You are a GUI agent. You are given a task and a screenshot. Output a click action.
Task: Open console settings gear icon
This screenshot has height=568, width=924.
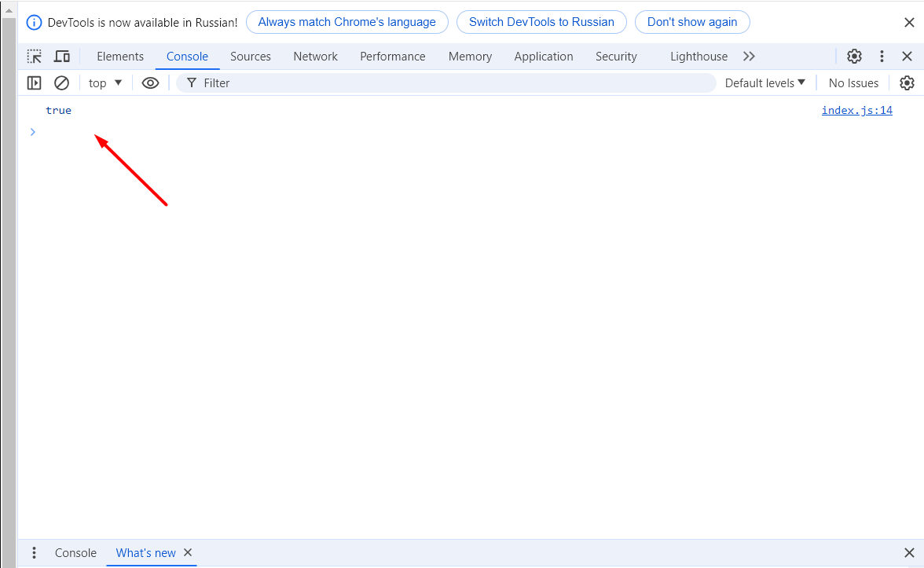coord(907,83)
